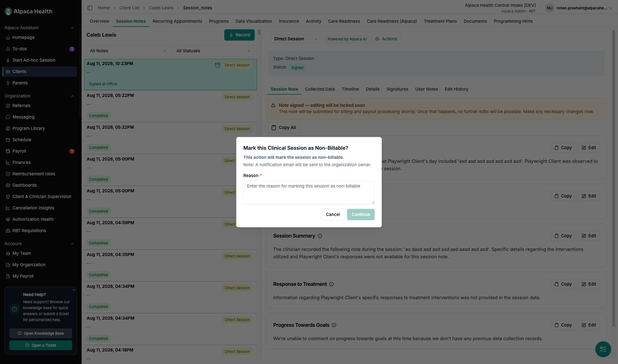Collapse the Account section

coord(72,244)
